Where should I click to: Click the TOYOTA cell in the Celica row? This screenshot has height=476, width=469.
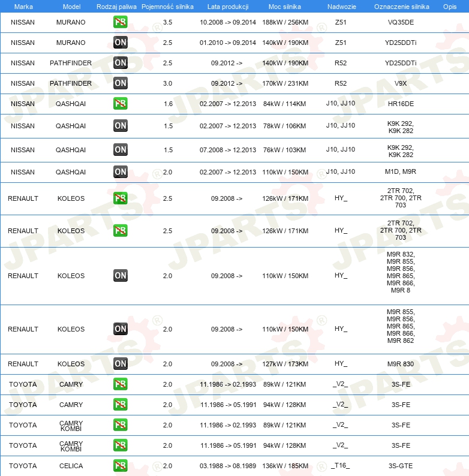click(x=23, y=466)
